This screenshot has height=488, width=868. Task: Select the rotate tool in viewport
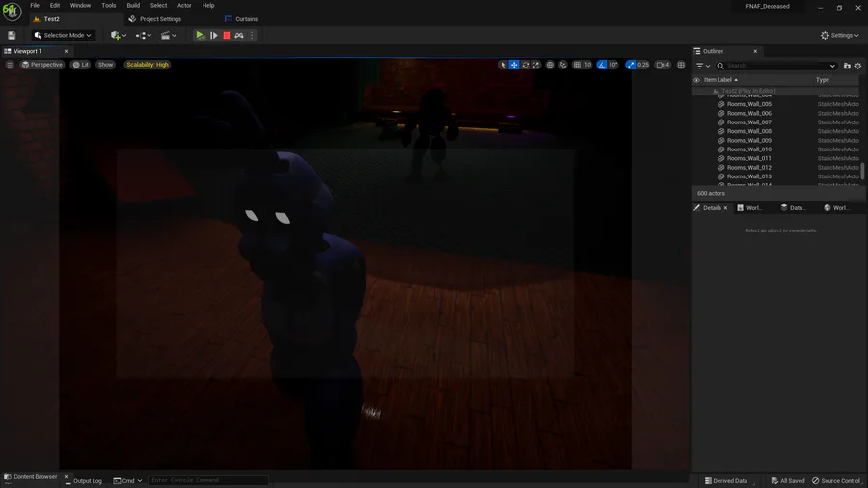tap(526, 65)
